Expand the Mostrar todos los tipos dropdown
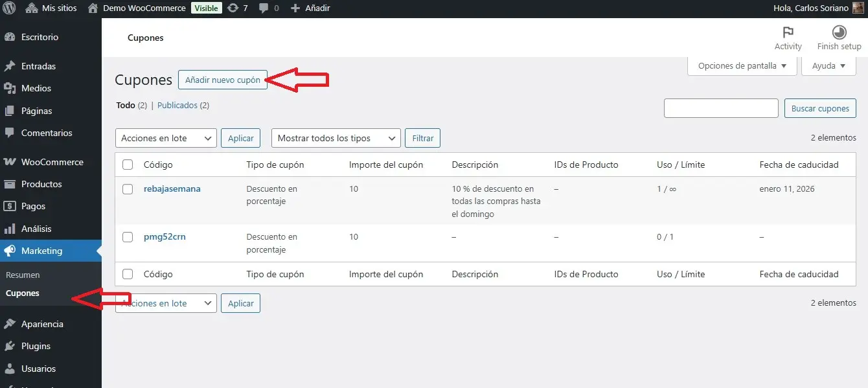The height and width of the screenshot is (388, 868). point(336,138)
